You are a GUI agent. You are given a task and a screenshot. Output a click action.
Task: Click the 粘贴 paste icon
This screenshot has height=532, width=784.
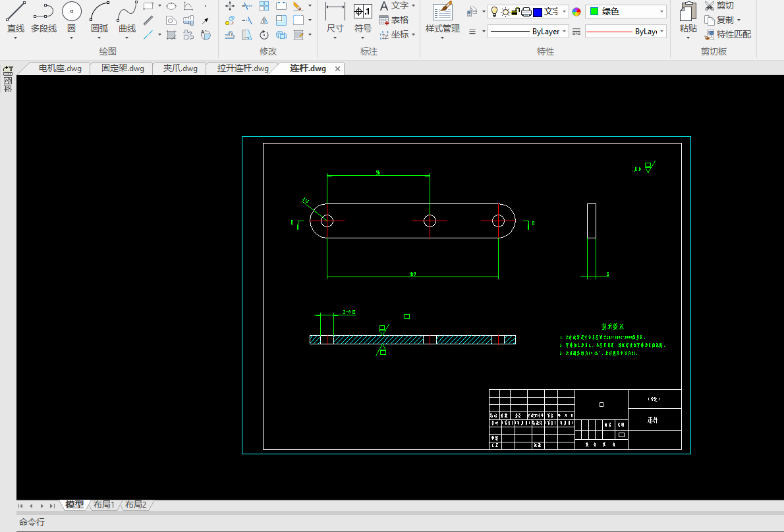[x=688, y=12]
